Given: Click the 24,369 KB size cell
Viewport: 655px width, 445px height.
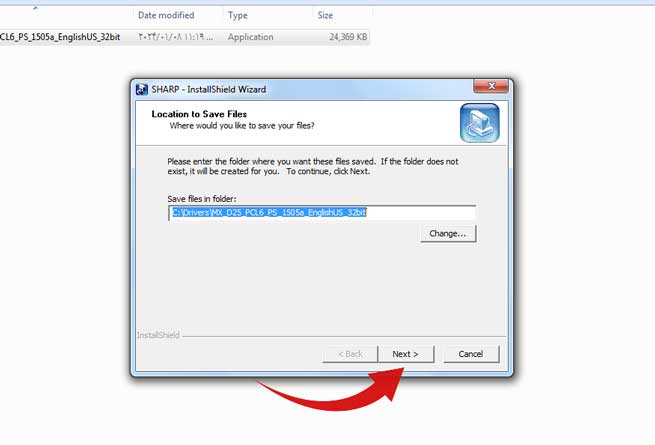Looking at the screenshot, I should coord(348,37).
